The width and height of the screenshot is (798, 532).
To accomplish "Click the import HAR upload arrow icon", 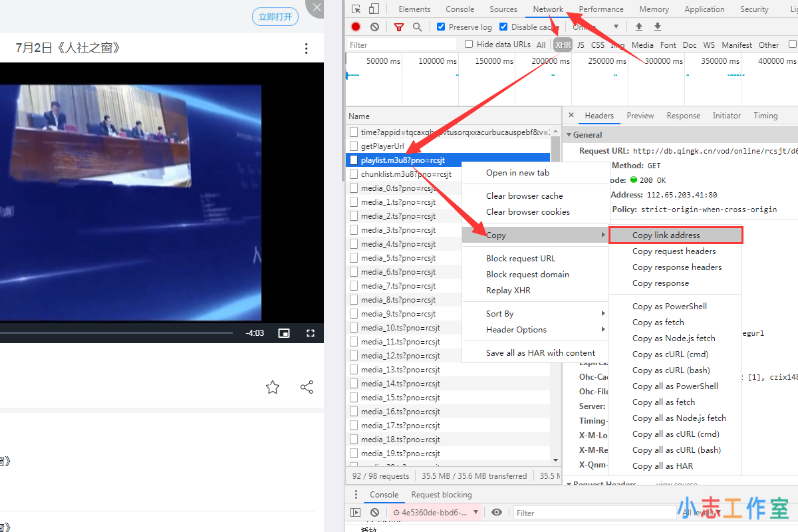I will 639,27.
